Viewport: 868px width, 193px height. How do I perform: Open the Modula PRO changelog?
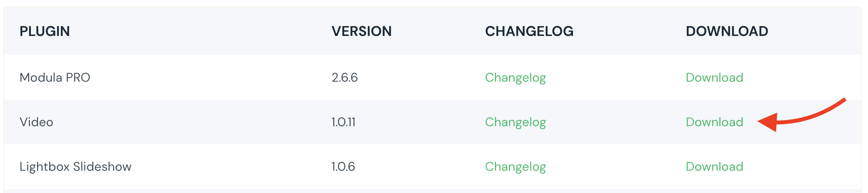[x=515, y=77]
